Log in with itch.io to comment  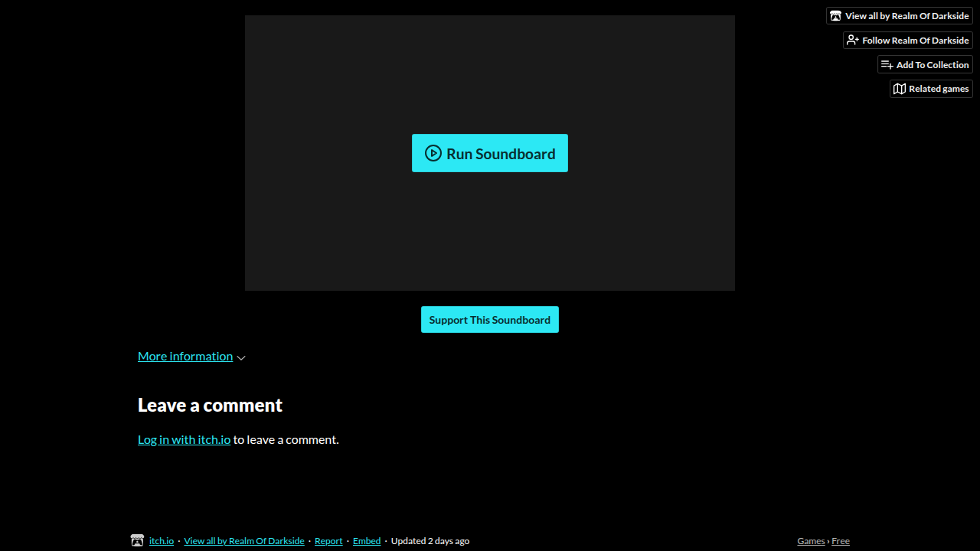point(184,439)
